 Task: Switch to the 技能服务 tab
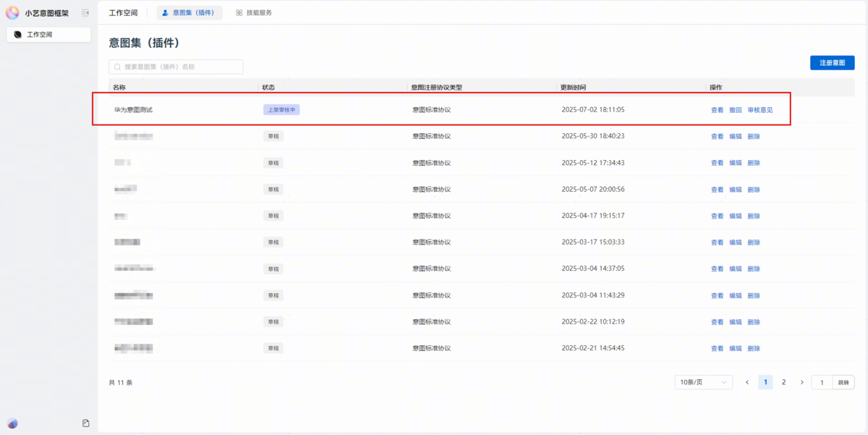tap(254, 12)
